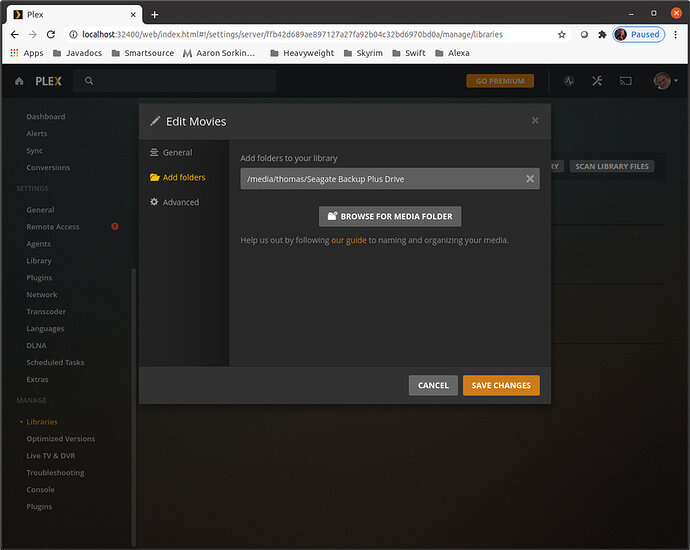Open Plugins under Settings section
The height and width of the screenshot is (550, 690).
(39, 278)
